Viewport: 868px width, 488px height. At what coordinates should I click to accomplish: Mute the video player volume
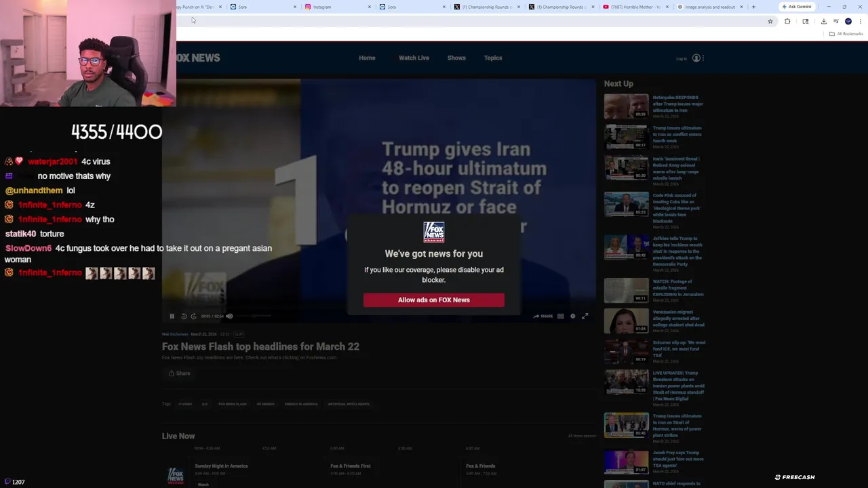click(x=229, y=316)
